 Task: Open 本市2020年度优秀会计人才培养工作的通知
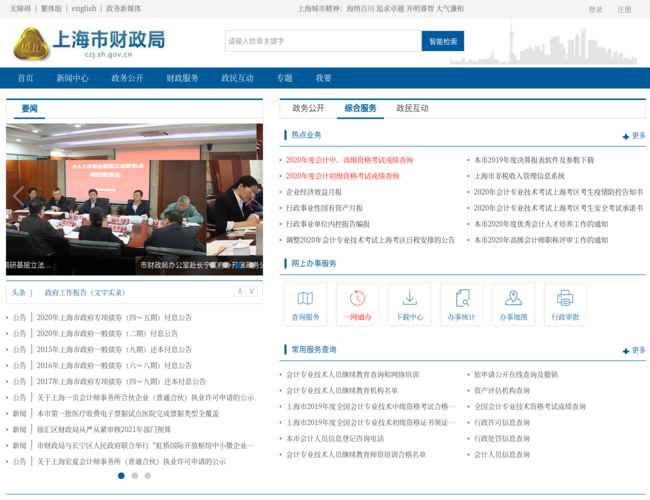[541, 224]
